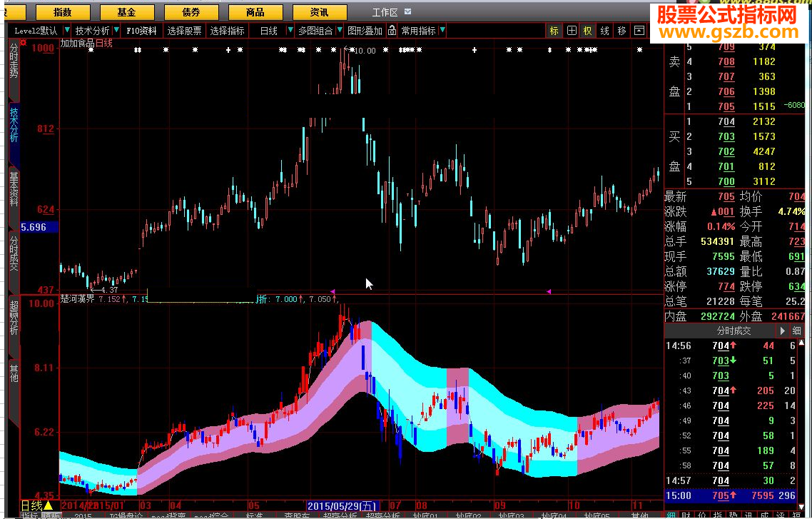Click the magenta left-arrow marker below the 07 drop
The image size is (812, 519).
coord(333,291)
